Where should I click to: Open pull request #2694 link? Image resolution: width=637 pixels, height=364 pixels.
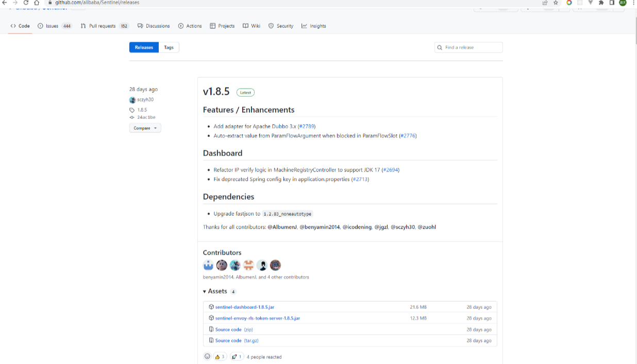(391, 170)
